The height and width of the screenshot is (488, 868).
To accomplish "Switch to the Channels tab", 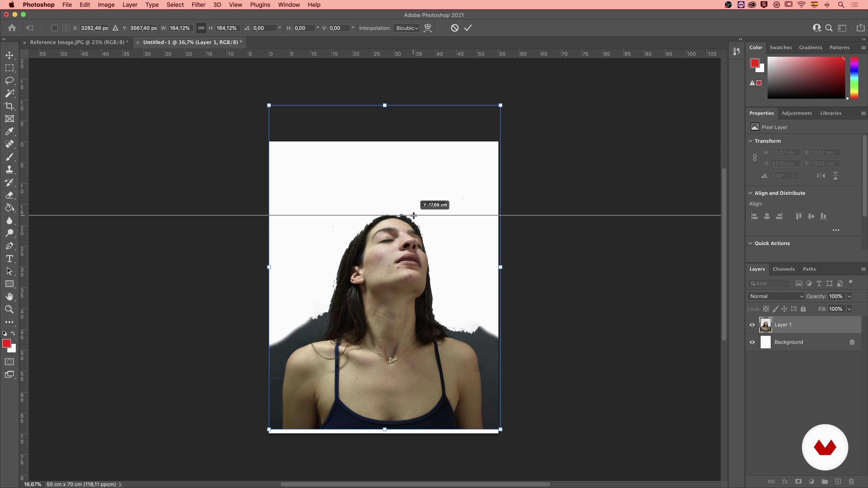I will (783, 269).
